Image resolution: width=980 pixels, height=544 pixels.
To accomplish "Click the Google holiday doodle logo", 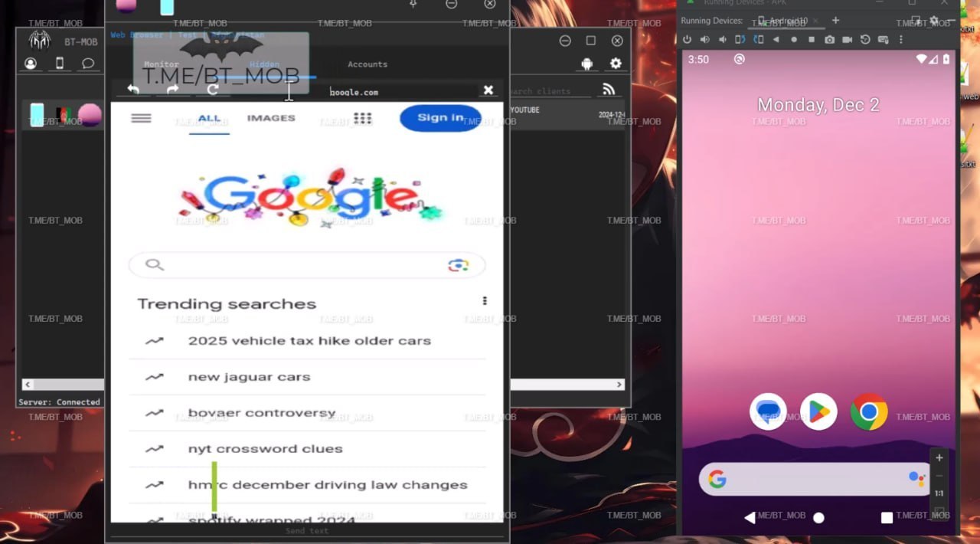I will point(310,198).
